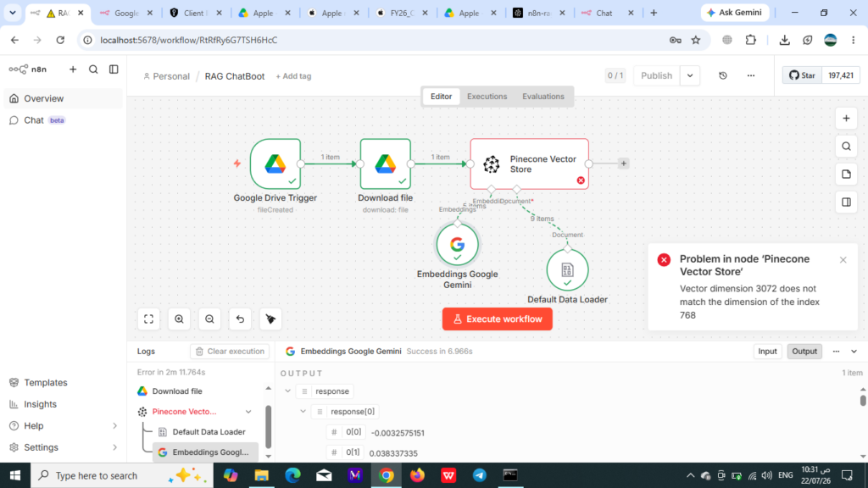Viewport: 868px width, 488px height.
Task: Click the red error badge on Pinecone node
Action: 580,180
